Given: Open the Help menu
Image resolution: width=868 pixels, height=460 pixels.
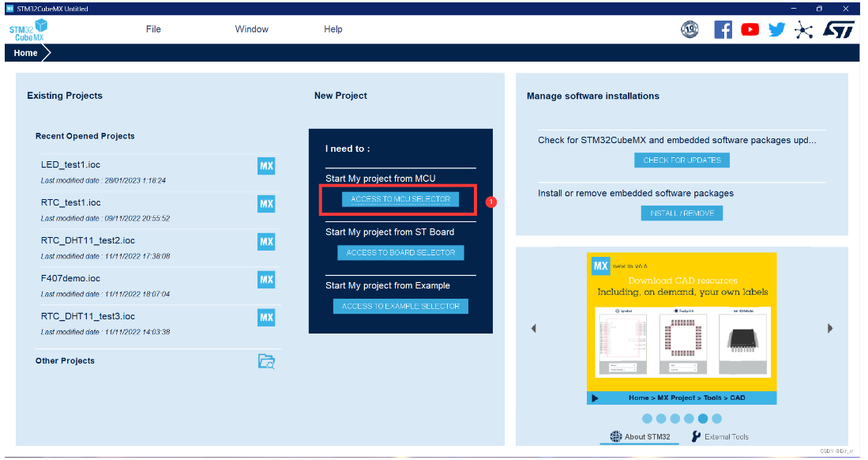Looking at the screenshot, I should coord(333,29).
